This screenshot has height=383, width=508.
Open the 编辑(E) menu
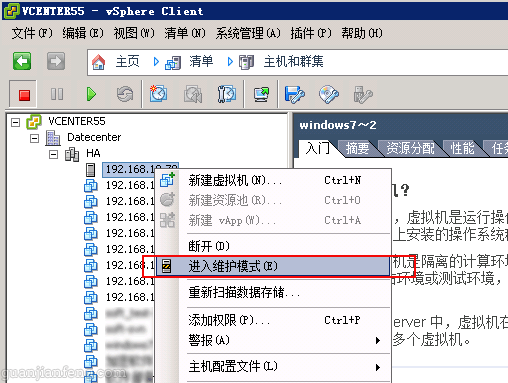pos(83,33)
